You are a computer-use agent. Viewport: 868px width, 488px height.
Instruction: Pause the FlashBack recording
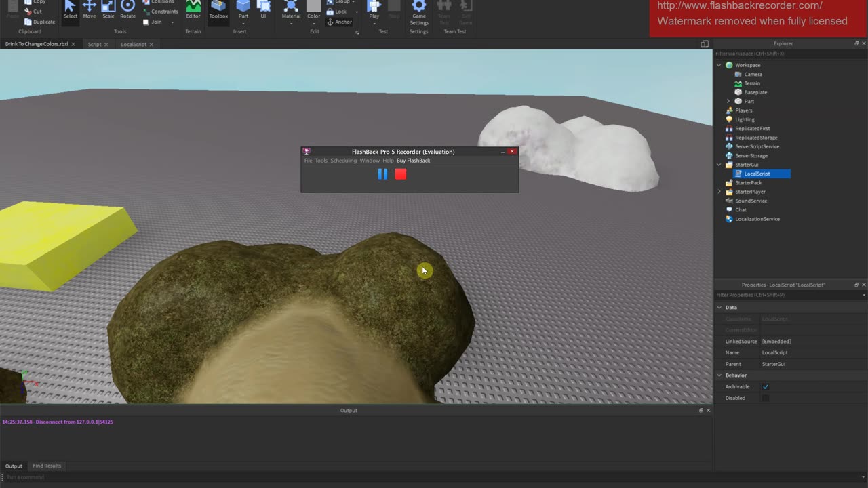[382, 174]
